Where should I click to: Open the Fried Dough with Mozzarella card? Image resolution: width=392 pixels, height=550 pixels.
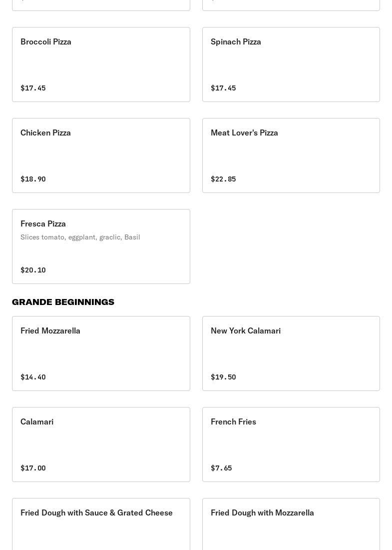coord(291,524)
